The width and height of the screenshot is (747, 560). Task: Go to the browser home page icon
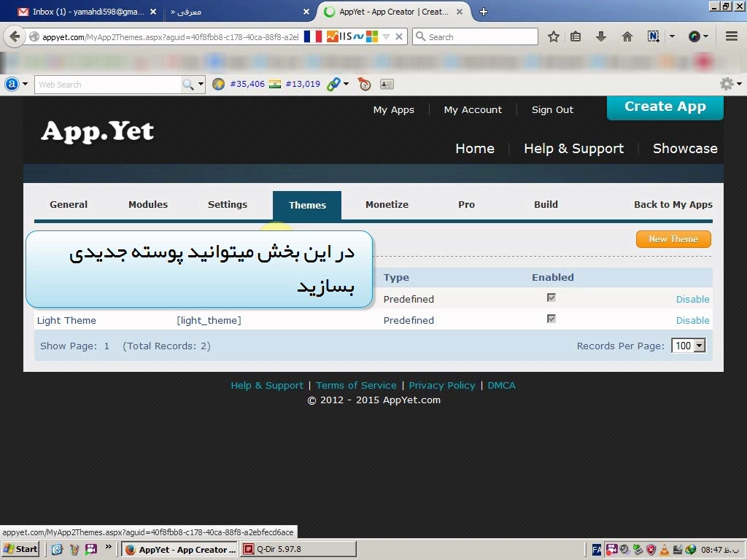[627, 36]
